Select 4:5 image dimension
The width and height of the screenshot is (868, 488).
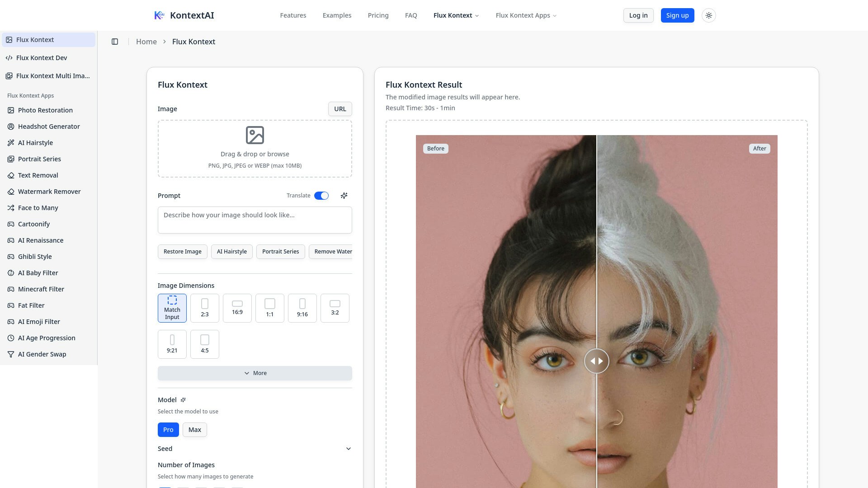[x=205, y=344]
